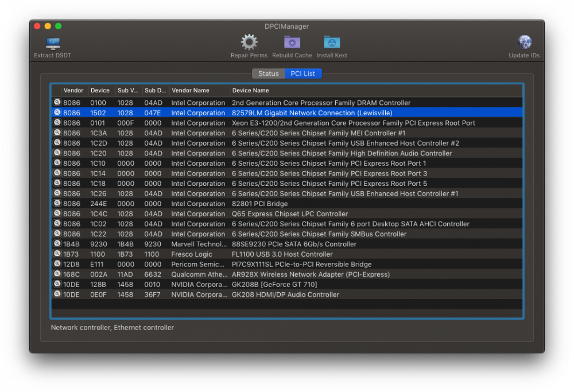Screen dimensions: 574x392
Task: Click the lookup icon for DRAM Controller row
Action: [x=57, y=102]
